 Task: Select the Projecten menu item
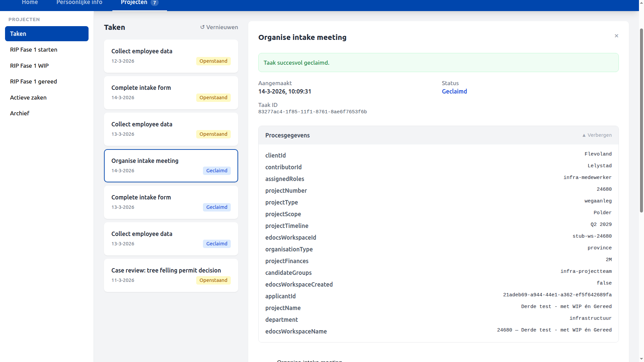134,2
